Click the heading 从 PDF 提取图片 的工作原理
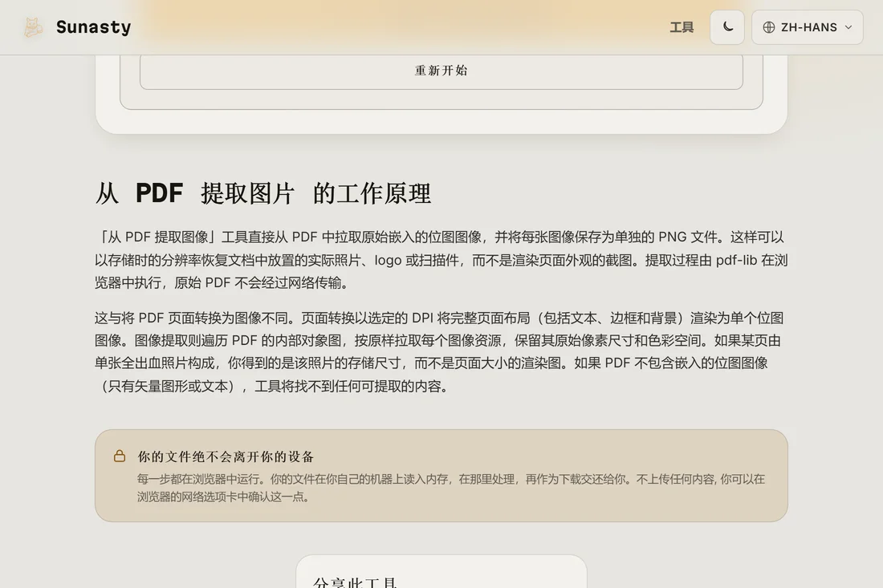Viewport: 883px width, 588px height. click(x=263, y=193)
